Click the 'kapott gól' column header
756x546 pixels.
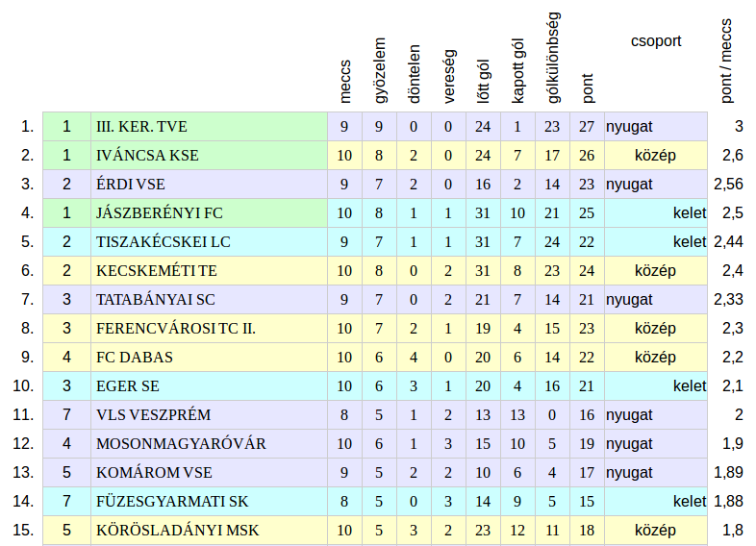pyautogui.click(x=517, y=71)
